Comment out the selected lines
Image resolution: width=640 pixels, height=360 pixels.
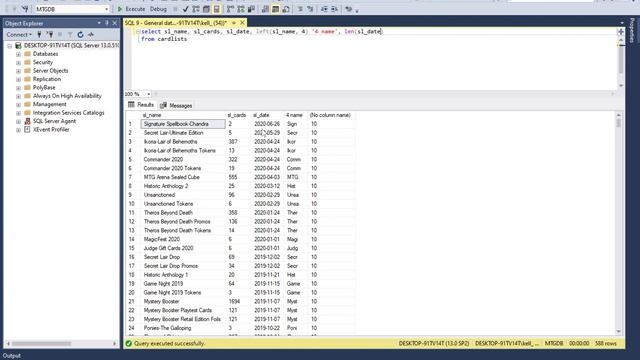(x=300, y=9)
